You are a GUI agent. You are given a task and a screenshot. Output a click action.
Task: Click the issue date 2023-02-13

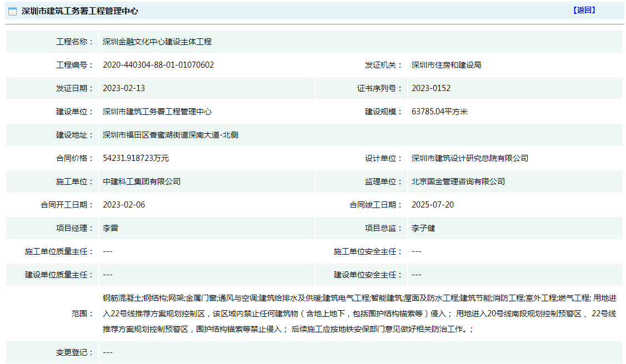click(x=124, y=88)
